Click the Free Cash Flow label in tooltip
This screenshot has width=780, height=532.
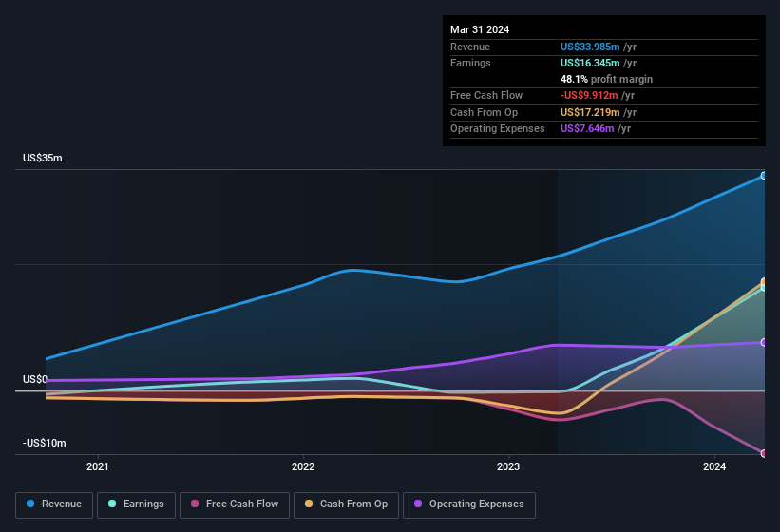pos(486,95)
